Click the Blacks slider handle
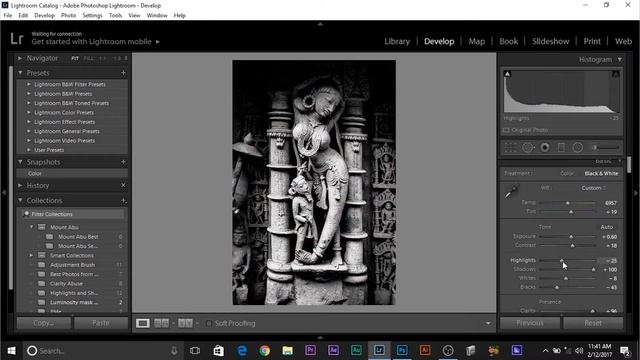 point(557,287)
